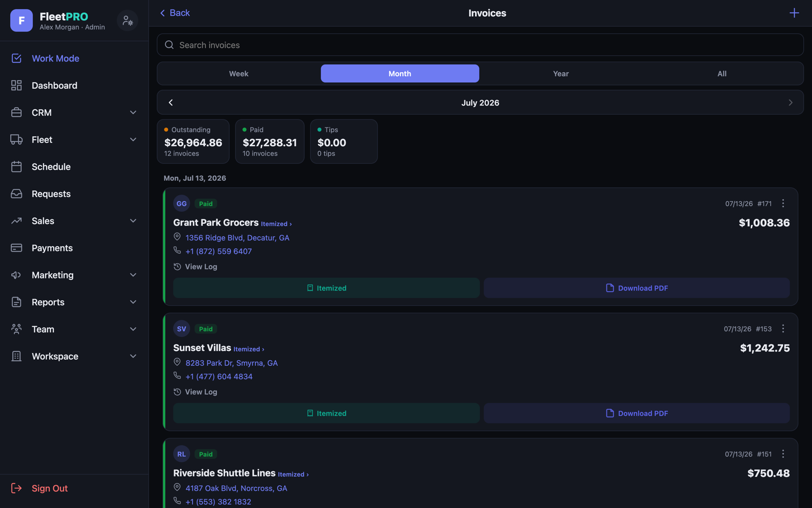Click the Payments card icon
This screenshot has height=508, width=812.
(x=16, y=248)
